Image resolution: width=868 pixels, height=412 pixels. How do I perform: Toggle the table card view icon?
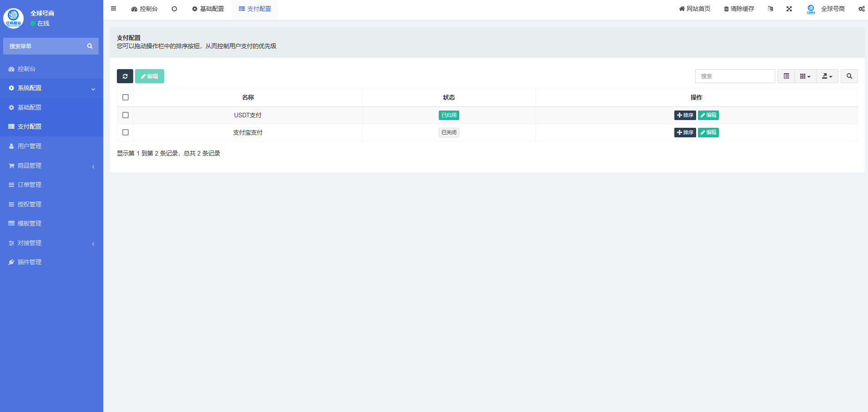click(786, 76)
